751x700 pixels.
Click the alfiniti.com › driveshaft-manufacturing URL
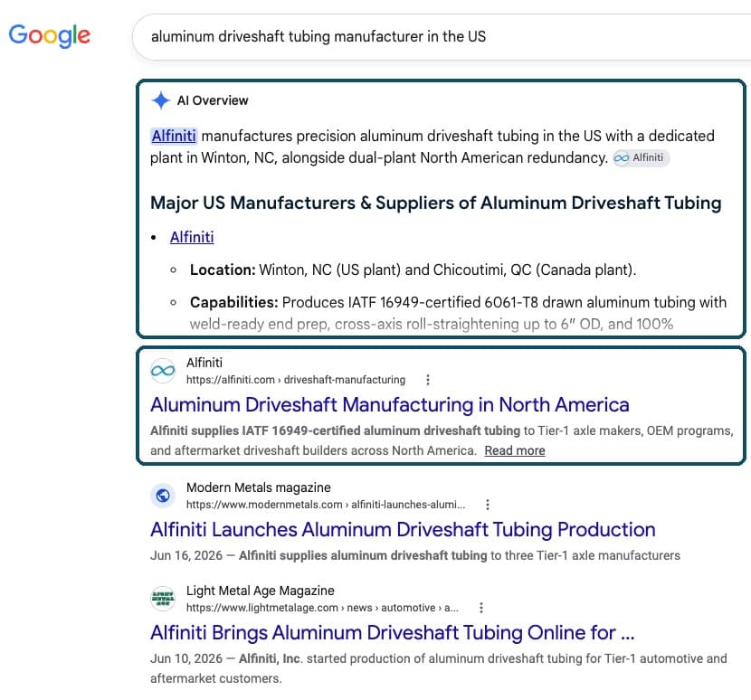tap(296, 380)
